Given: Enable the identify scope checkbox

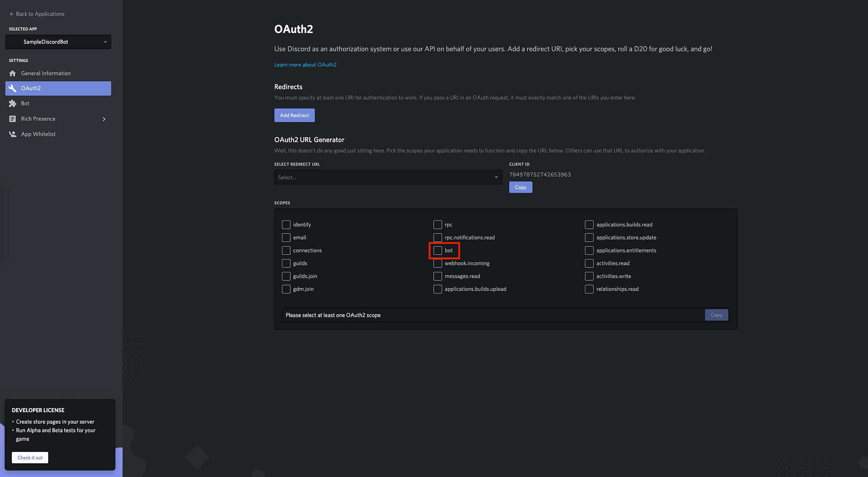Looking at the screenshot, I should click(286, 225).
